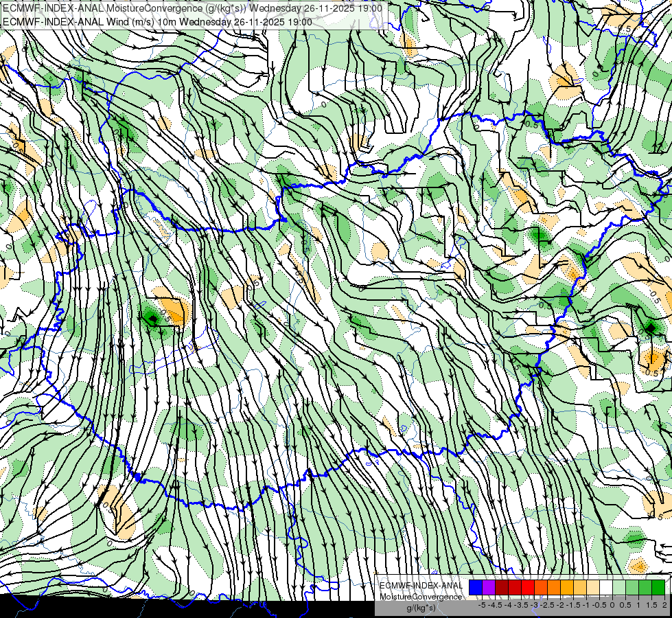This screenshot has height=618, width=672.
Task: Click the Wind (m/s) 10m title line
Action: click(x=157, y=21)
